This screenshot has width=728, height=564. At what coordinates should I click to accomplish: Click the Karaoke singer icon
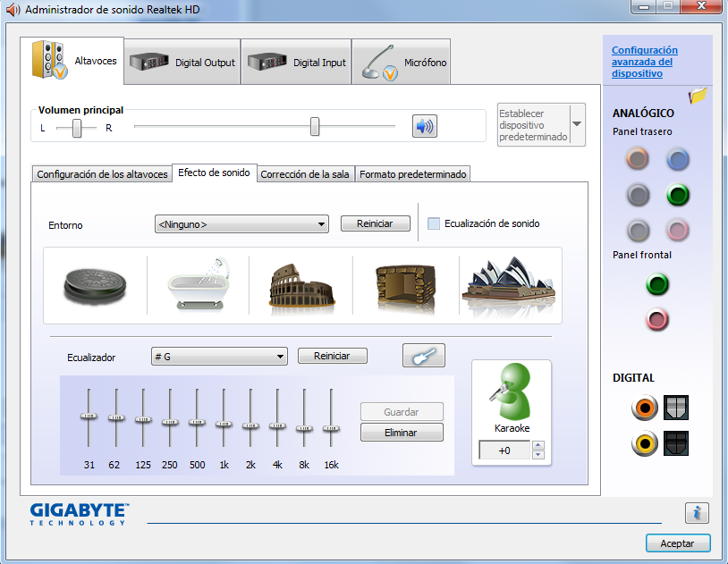click(512, 391)
